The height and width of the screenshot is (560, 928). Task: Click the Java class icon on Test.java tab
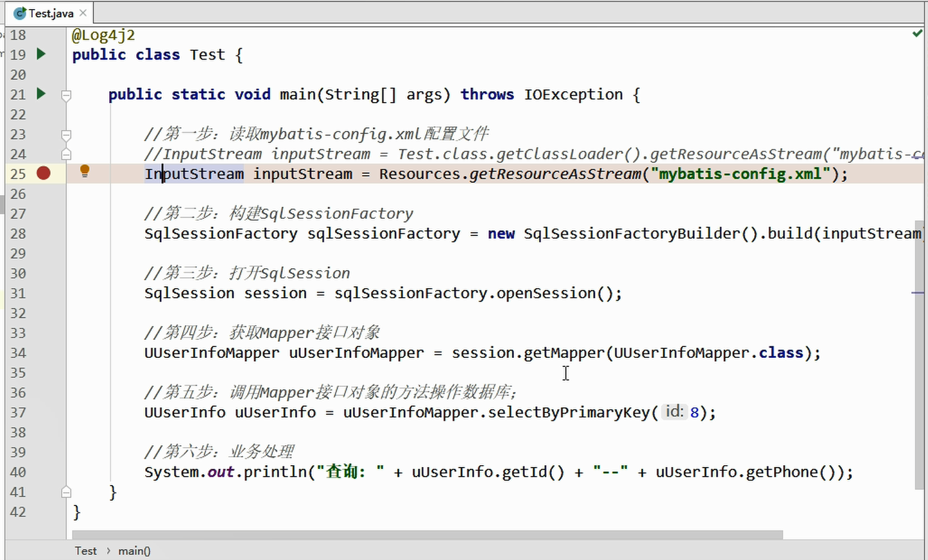point(20,13)
